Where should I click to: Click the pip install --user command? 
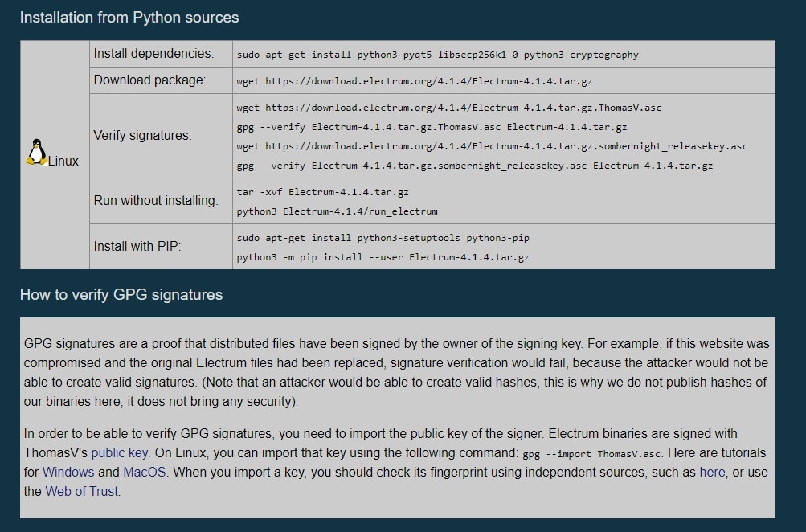coord(383,257)
